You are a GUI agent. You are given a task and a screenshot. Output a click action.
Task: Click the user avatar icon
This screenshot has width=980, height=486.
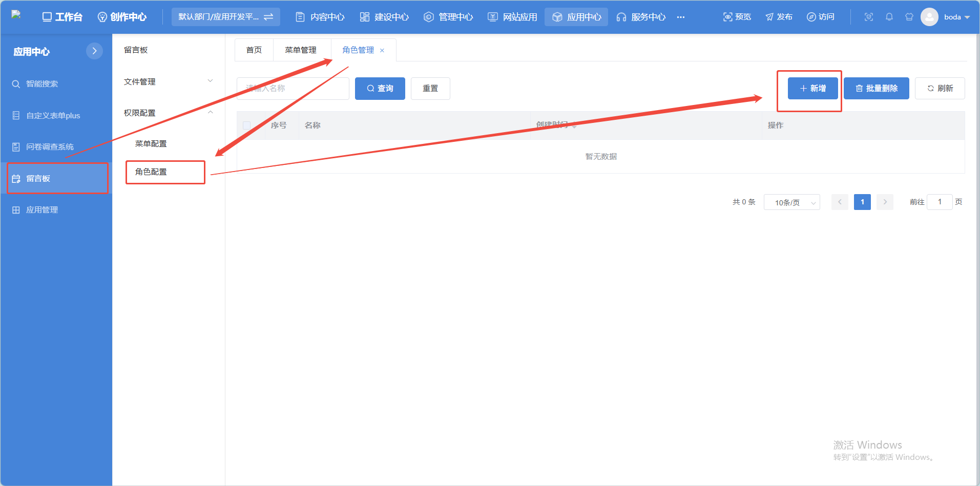929,17
